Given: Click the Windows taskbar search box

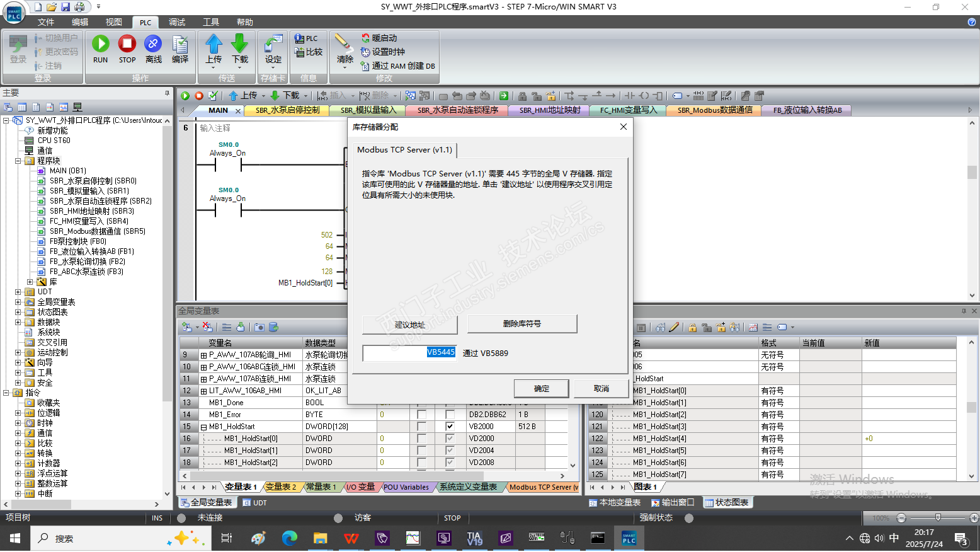Looking at the screenshot, I should click(120, 538).
